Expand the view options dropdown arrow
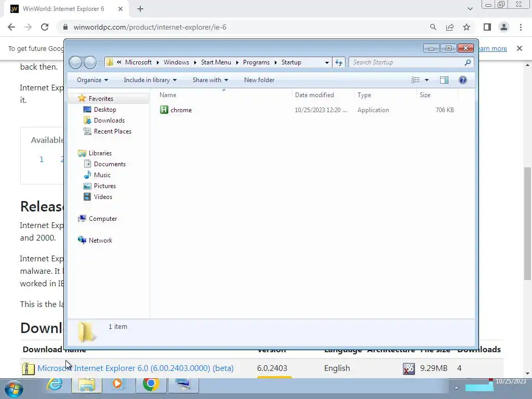 click(x=427, y=79)
